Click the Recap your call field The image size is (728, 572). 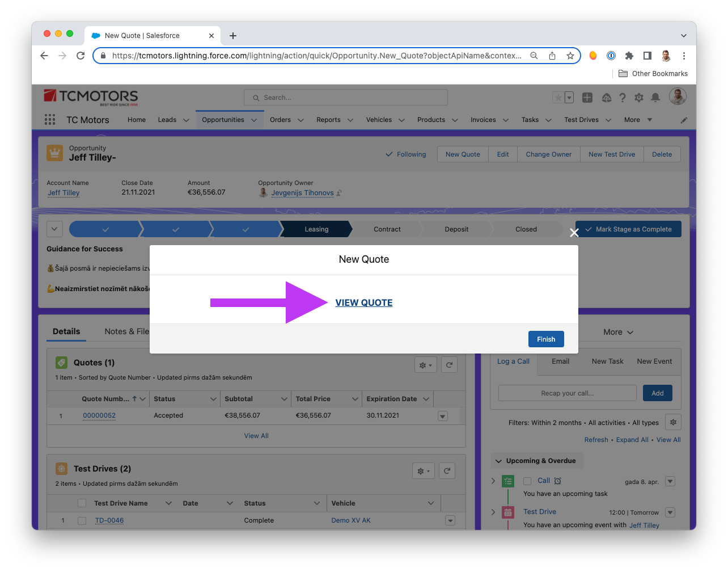tap(567, 393)
